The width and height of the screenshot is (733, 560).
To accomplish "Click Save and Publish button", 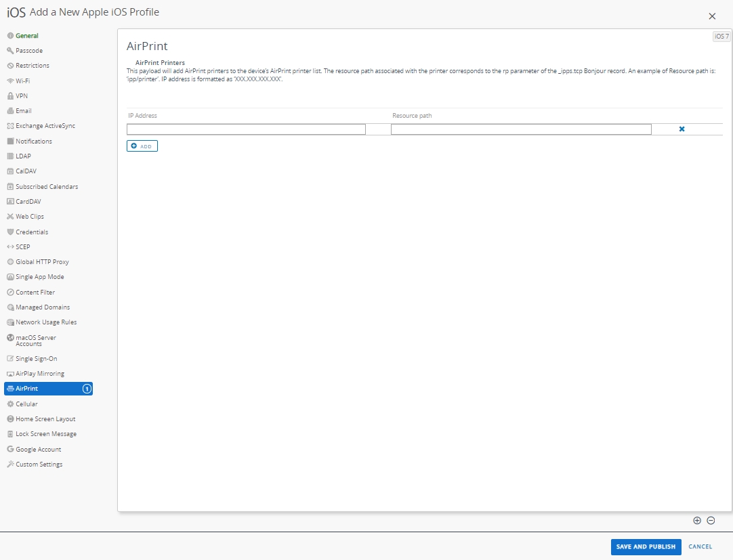I will click(646, 547).
